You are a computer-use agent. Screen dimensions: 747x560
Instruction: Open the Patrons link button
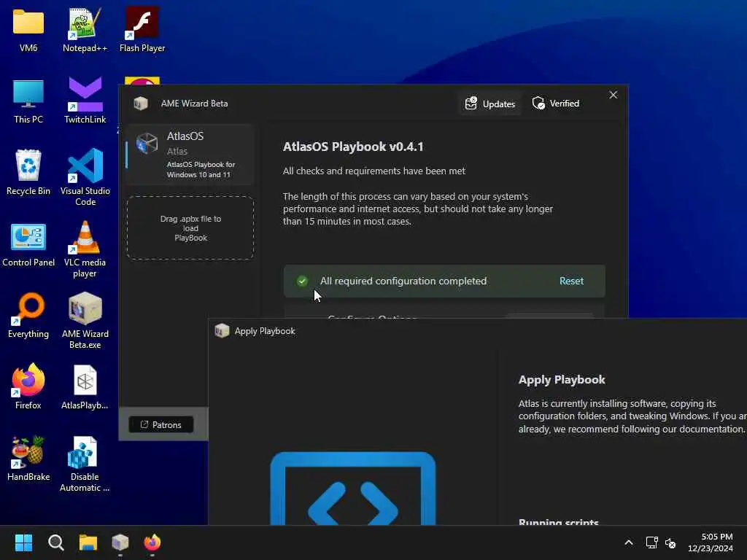pyautogui.click(x=161, y=425)
